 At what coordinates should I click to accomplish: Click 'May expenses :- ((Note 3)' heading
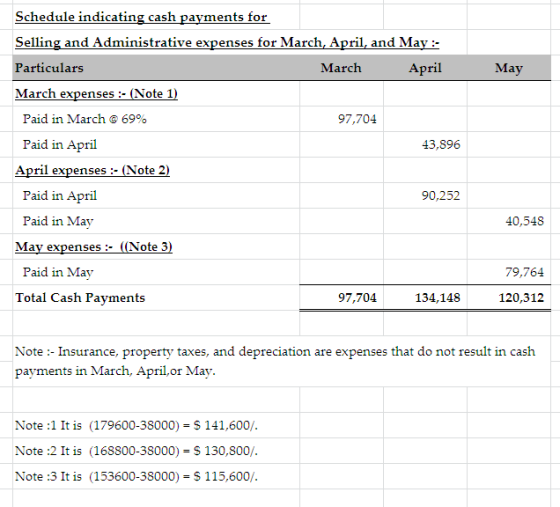[x=94, y=247]
